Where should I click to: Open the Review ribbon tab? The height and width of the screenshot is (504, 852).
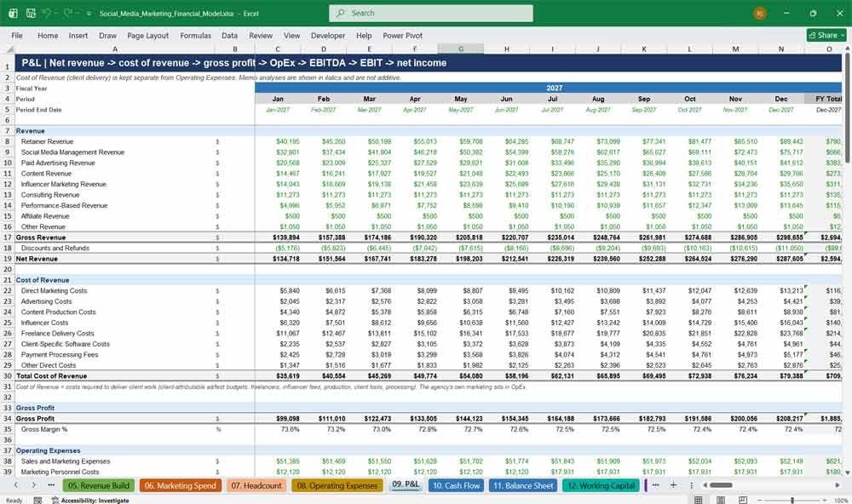click(x=261, y=35)
